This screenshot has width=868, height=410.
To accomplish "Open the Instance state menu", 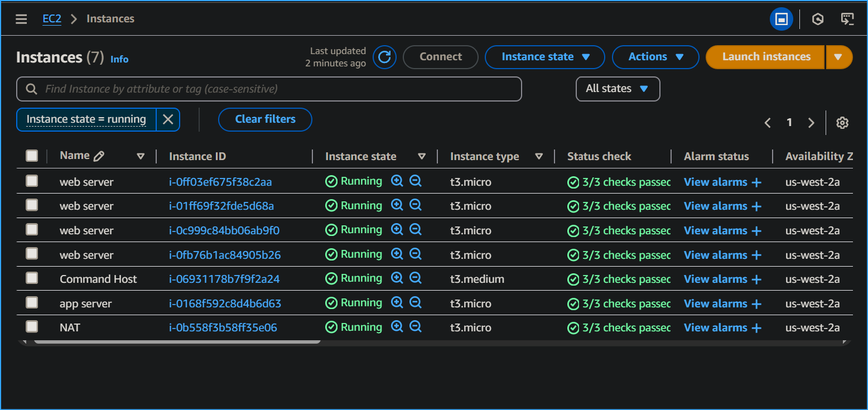I will (544, 57).
